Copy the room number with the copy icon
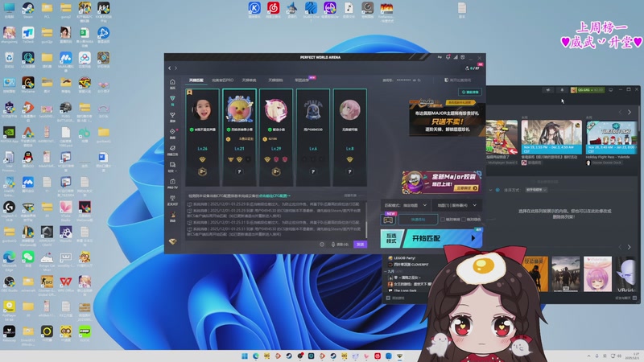 click(x=419, y=80)
